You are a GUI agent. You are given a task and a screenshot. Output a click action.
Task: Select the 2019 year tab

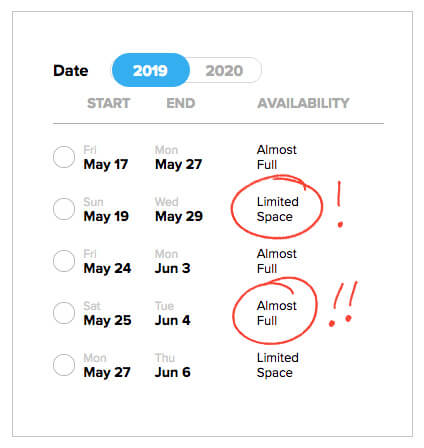[x=151, y=70]
